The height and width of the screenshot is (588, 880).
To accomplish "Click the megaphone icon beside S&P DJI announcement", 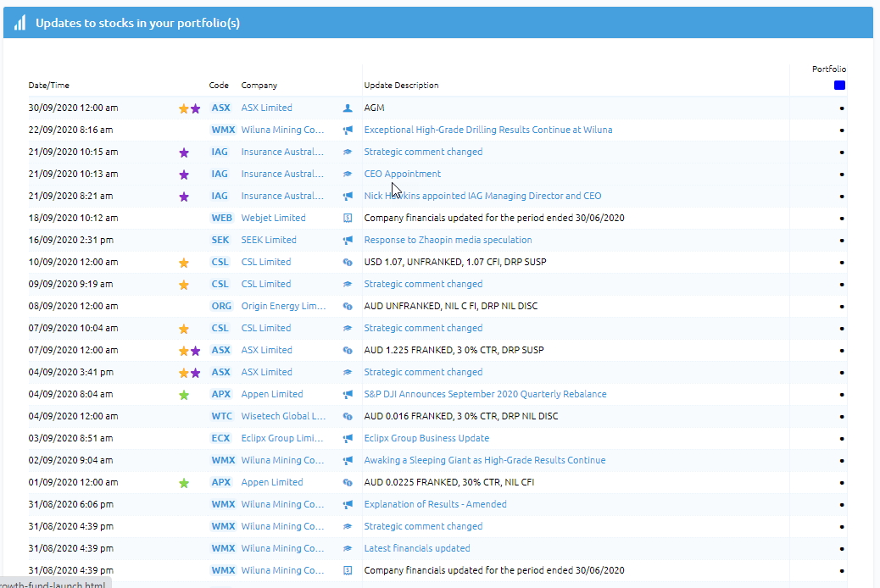I will click(x=348, y=395).
